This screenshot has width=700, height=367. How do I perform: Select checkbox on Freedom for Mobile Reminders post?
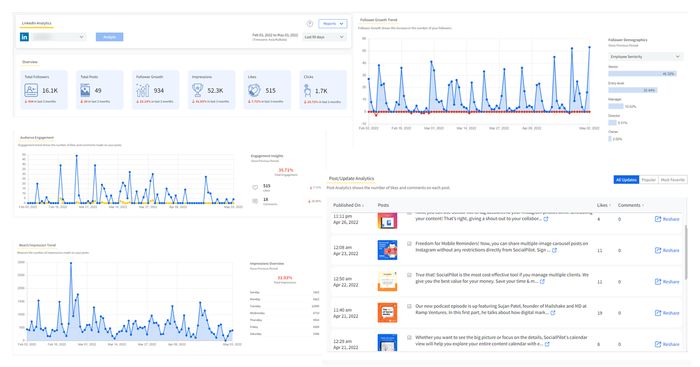pyautogui.click(x=409, y=244)
